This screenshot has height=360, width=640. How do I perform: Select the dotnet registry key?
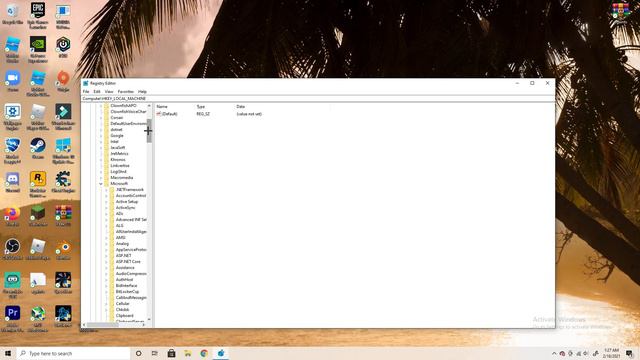116,129
